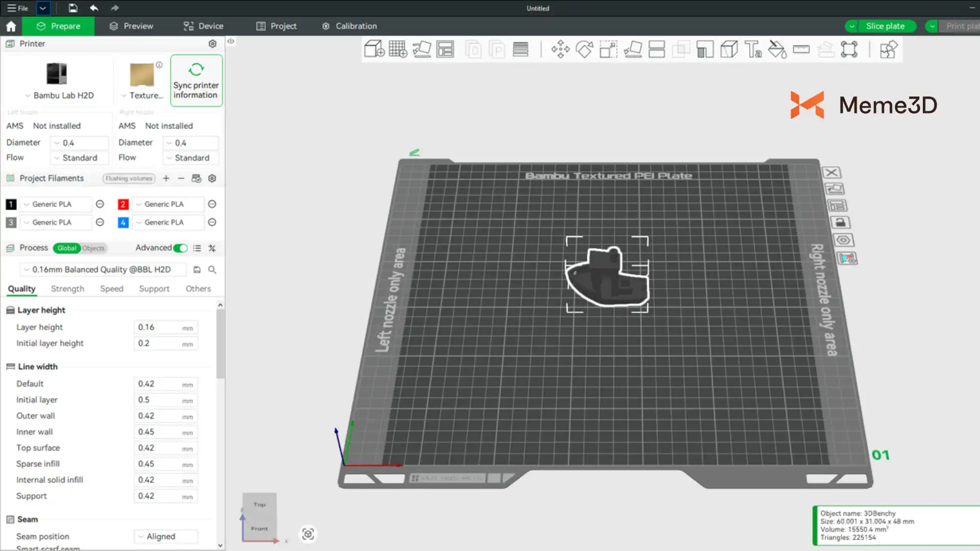Toggle the Advanced mode switch
Screen dimensions: 980x551
click(180, 248)
